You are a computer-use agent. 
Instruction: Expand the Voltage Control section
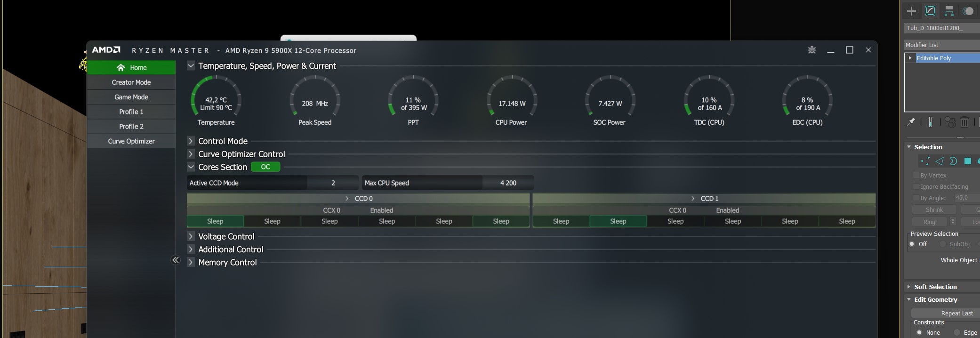(x=191, y=236)
